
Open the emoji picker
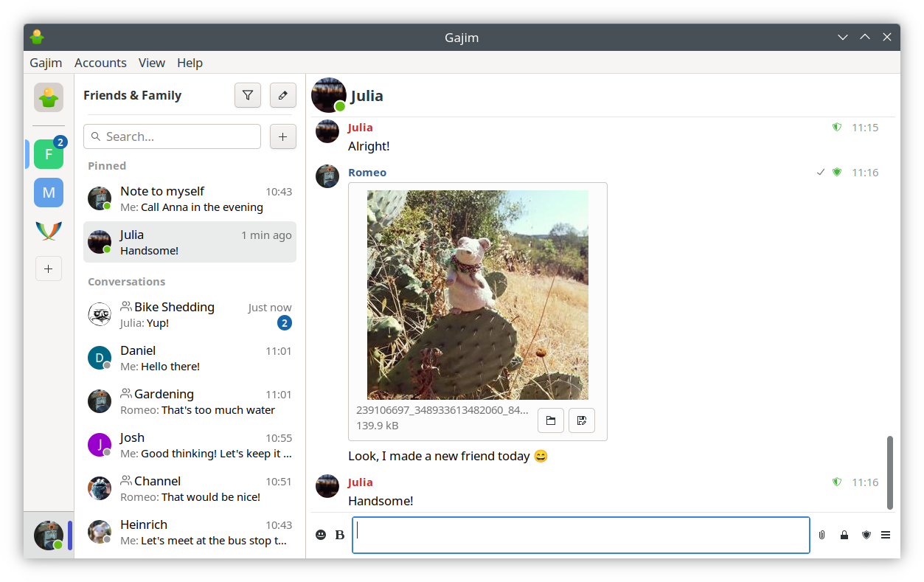[x=321, y=535]
